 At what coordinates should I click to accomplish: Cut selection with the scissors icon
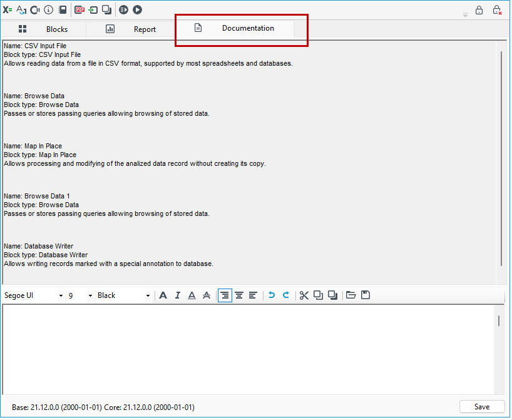(304, 295)
